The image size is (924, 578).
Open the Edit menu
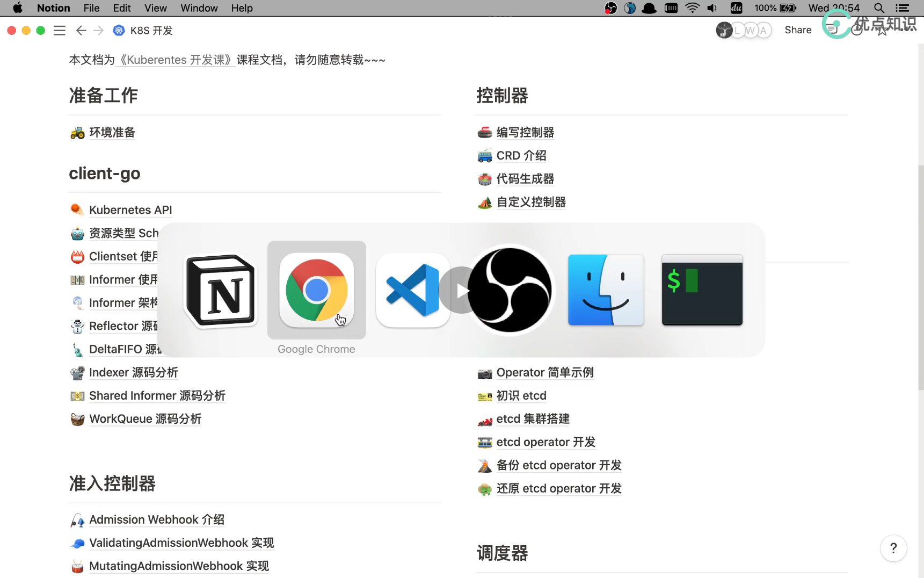point(122,8)
